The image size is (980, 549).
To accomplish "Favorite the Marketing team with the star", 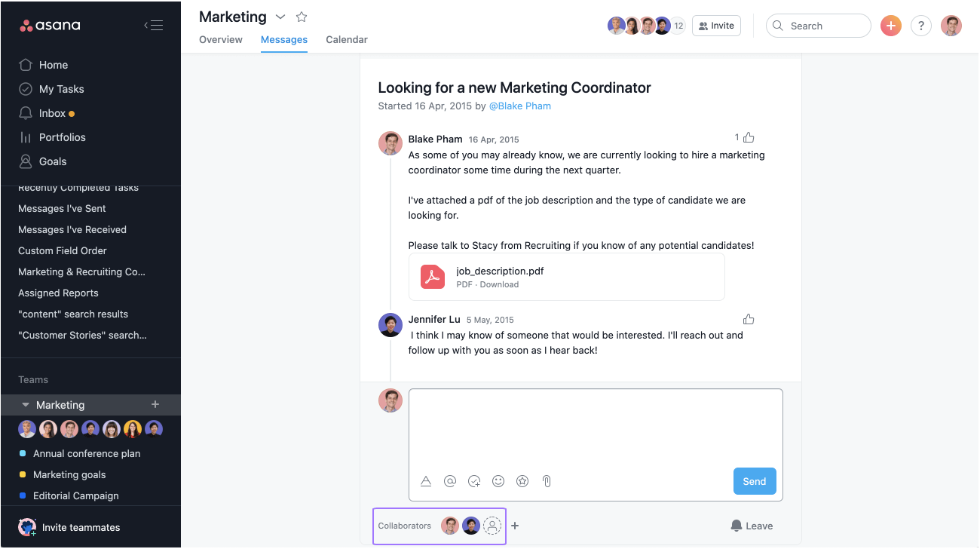I will [302, 17].
